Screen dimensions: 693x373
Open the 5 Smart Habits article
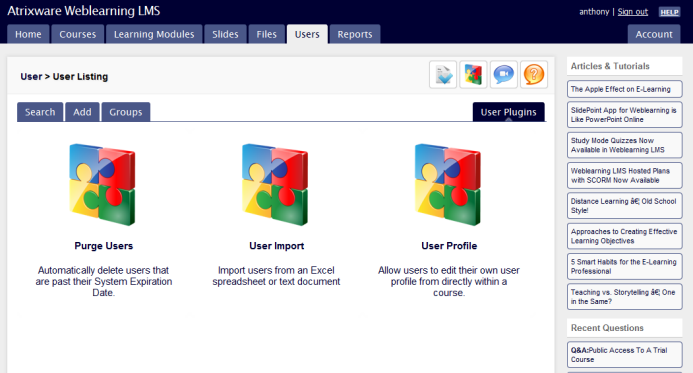pos(624,266)
